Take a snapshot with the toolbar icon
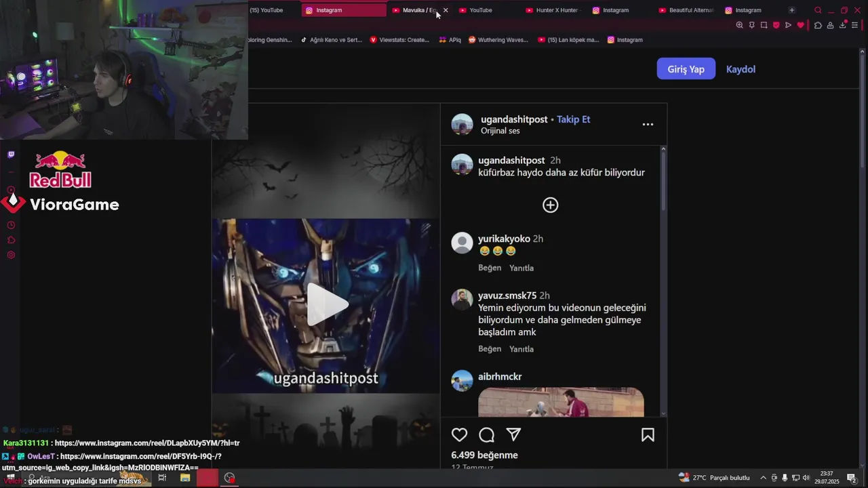The width and height of the screenshot is (868, 488). click(764, 25)
